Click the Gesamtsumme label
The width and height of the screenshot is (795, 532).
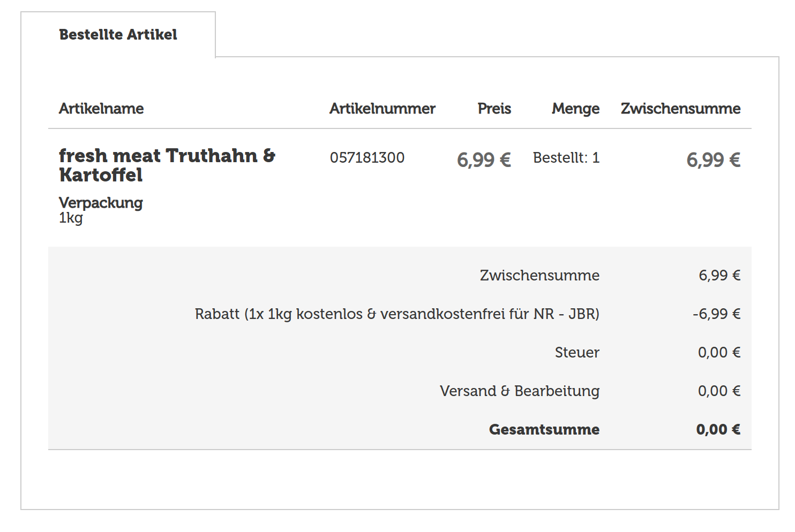pos(544,430)
